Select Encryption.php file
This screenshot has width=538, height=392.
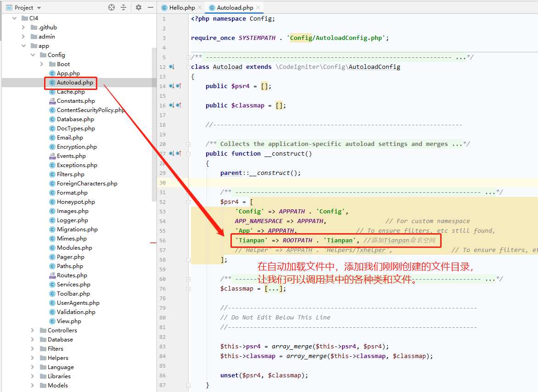[x=77, y=147]
